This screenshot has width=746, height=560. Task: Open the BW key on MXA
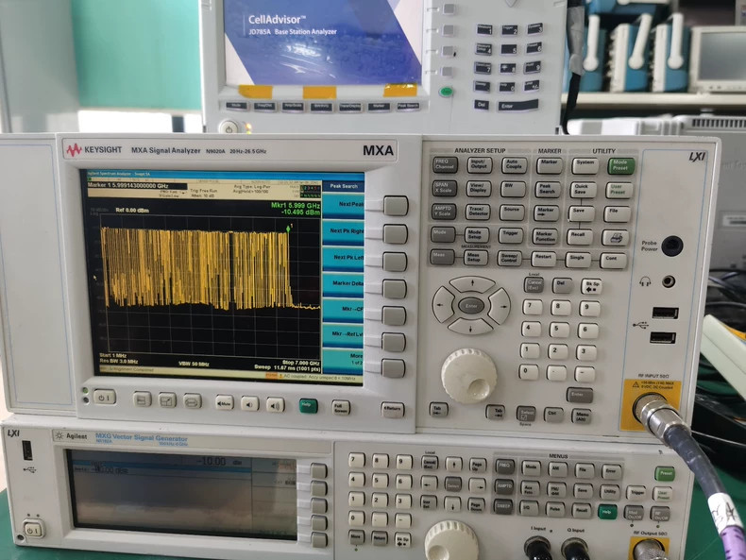click(513, 189)
